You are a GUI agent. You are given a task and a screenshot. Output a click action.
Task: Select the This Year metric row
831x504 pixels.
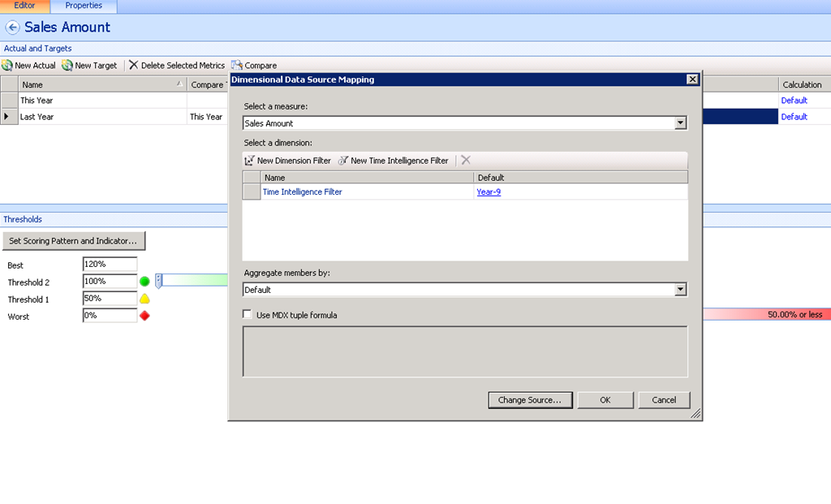coord(103,100)
